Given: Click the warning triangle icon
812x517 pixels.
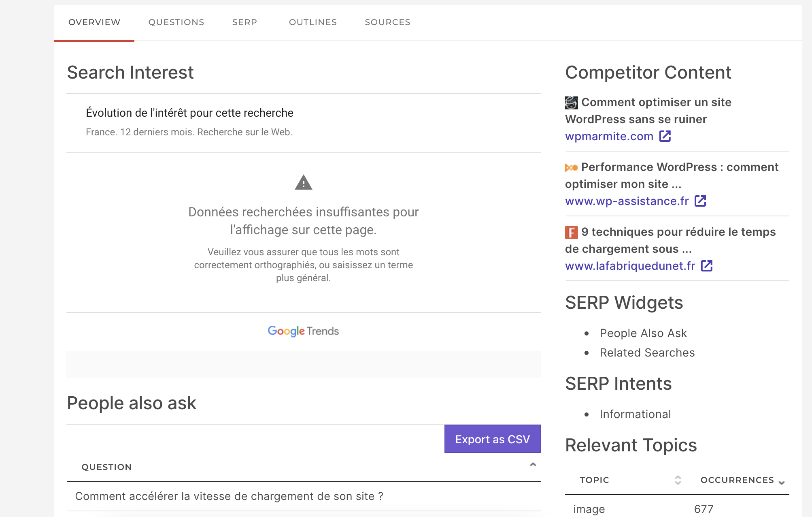Looking at the screenshot, I should click(x=304, y=183).
